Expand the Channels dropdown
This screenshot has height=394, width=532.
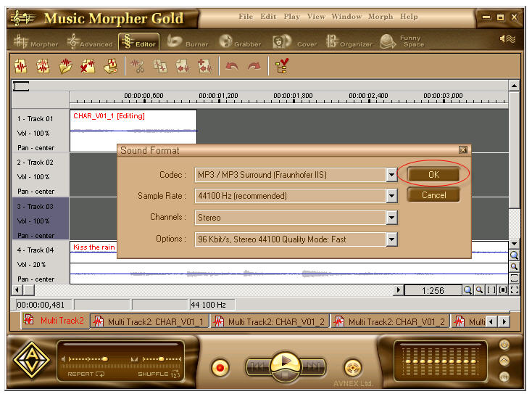391,218
